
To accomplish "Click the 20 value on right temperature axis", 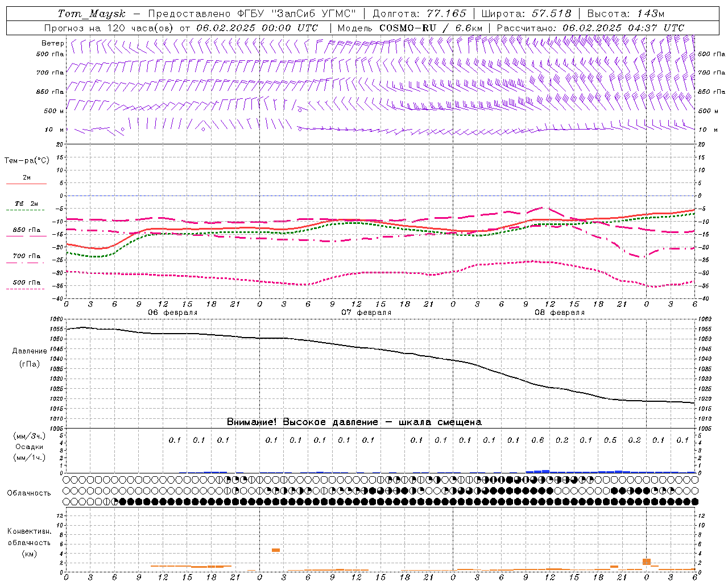I will [702, 144].
